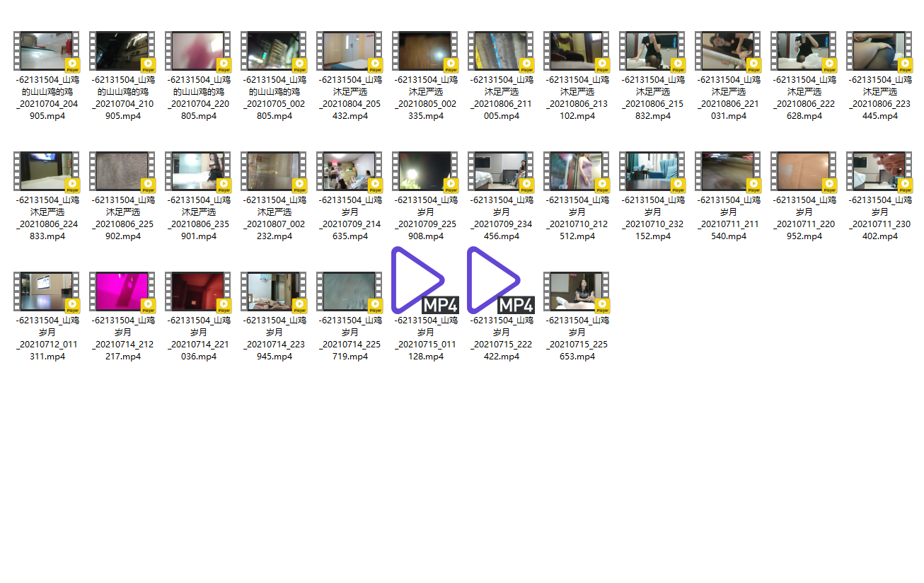Click the filename label ending 20210705_002805.mp4
Image resolution: width=924 pixels, height=583 pixels.
click(x=274, y=98)
